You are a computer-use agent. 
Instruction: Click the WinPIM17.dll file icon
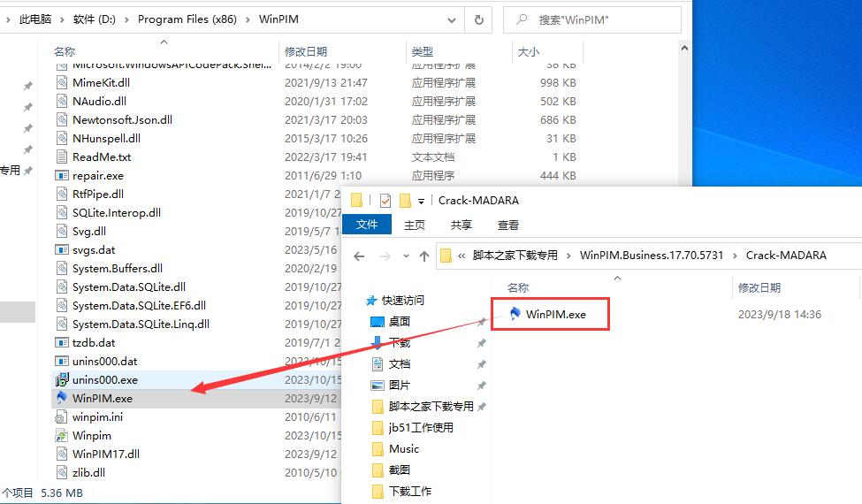click(62, 454)
